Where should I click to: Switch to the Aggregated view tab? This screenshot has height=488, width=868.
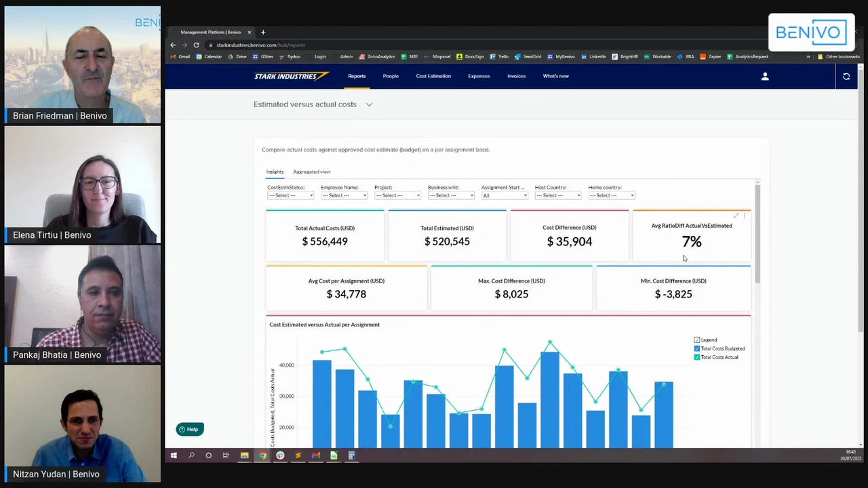tap(312, 171)
